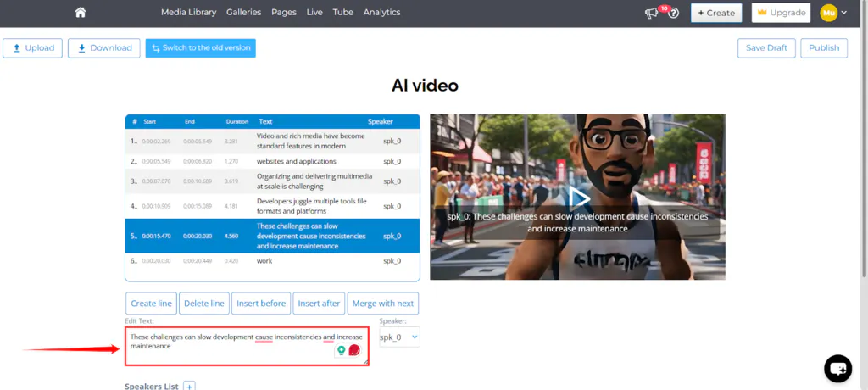Open the home icon in navbar

coord(81,12)
